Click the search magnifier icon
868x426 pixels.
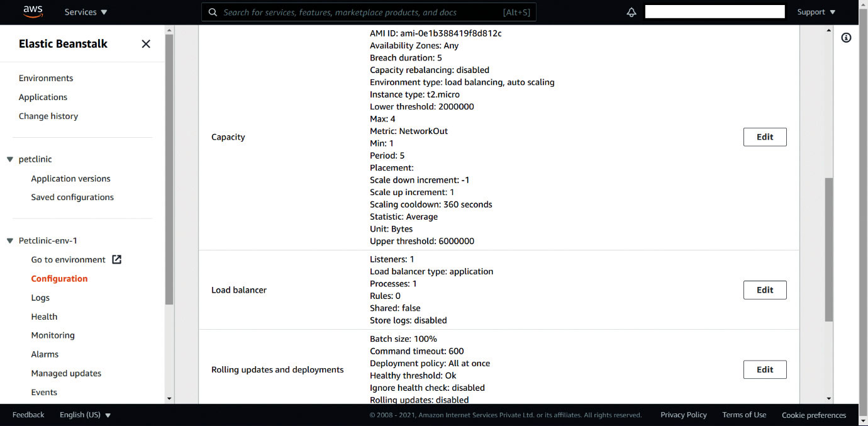tap(213, 12)
